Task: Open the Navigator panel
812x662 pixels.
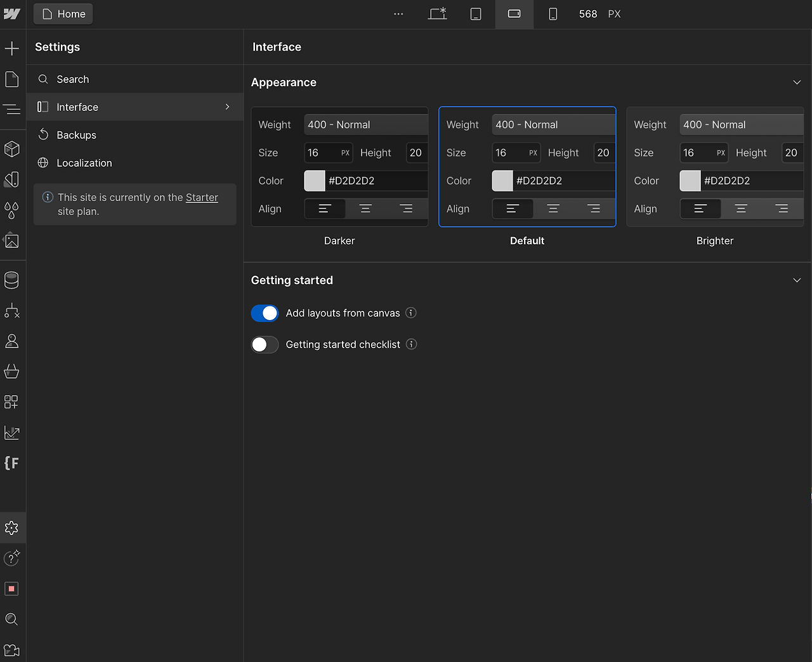Action: tap(12, 110)
